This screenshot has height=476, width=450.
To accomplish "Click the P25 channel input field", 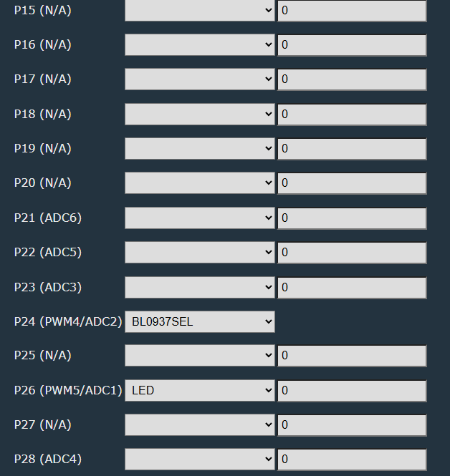I will coord(352,356).
